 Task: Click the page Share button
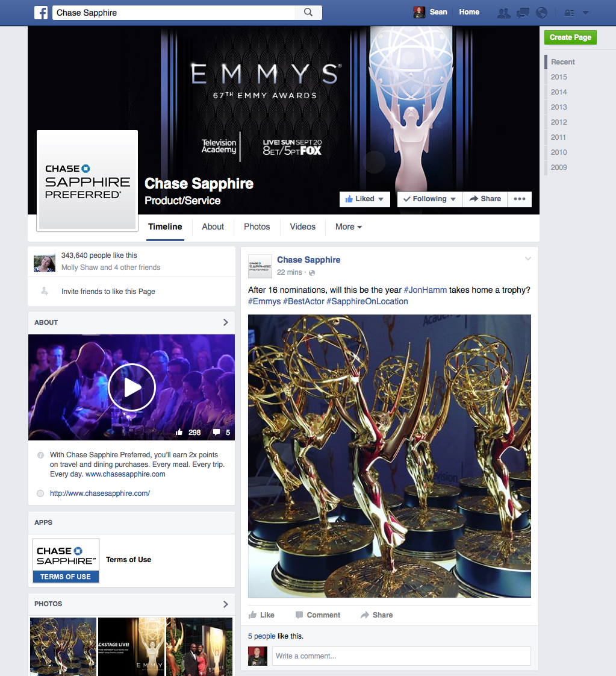coord(485,199)
